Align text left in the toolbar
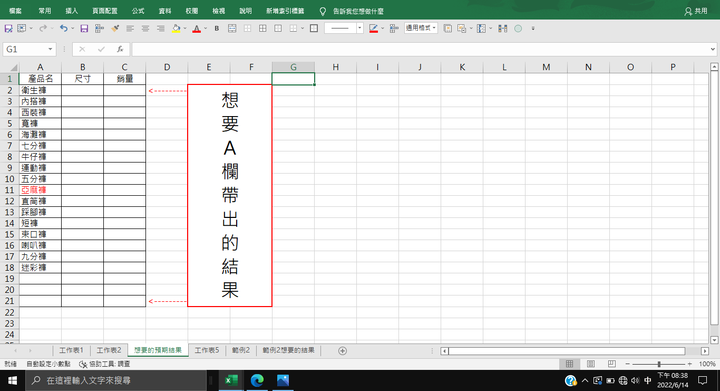 tap(130, 28)
